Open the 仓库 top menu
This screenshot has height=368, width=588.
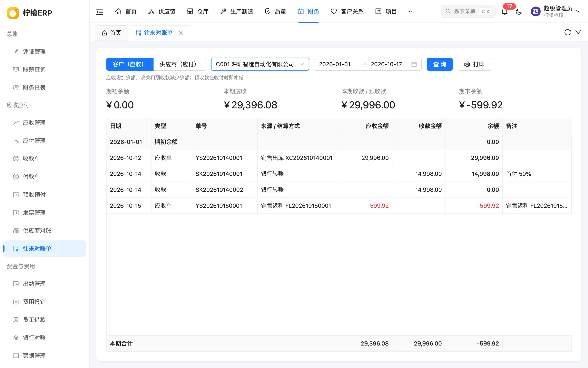click(198, 11)
